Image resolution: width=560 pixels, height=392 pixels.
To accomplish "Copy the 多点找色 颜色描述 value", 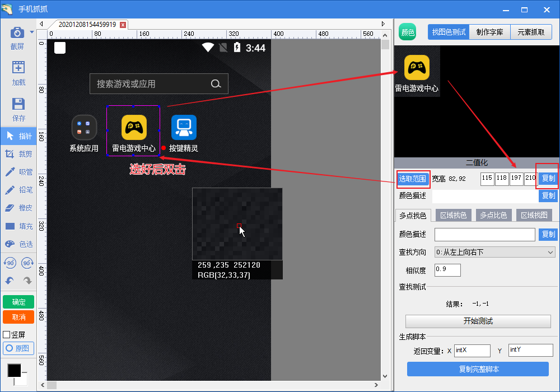I will pyautogui.click(x=548, y=234).
